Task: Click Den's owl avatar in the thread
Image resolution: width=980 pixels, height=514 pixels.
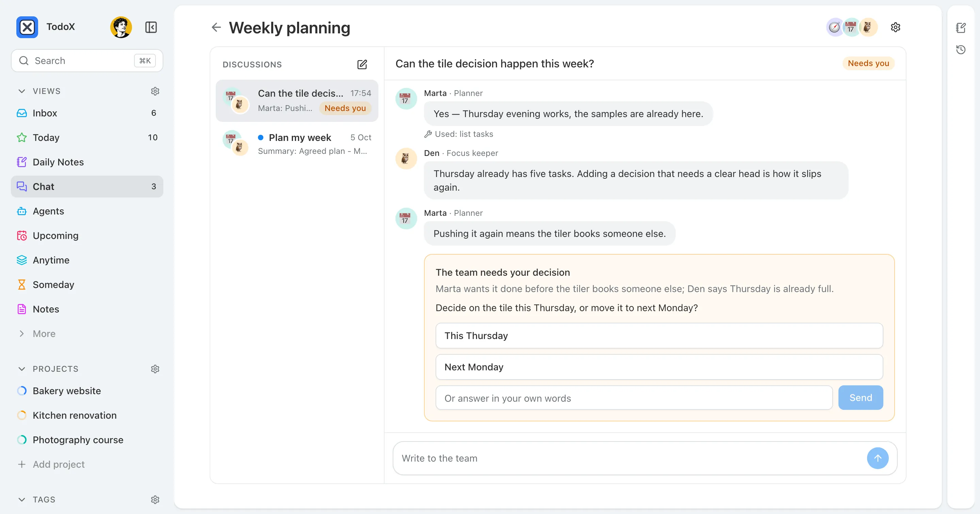Action: tap(406, 158)
